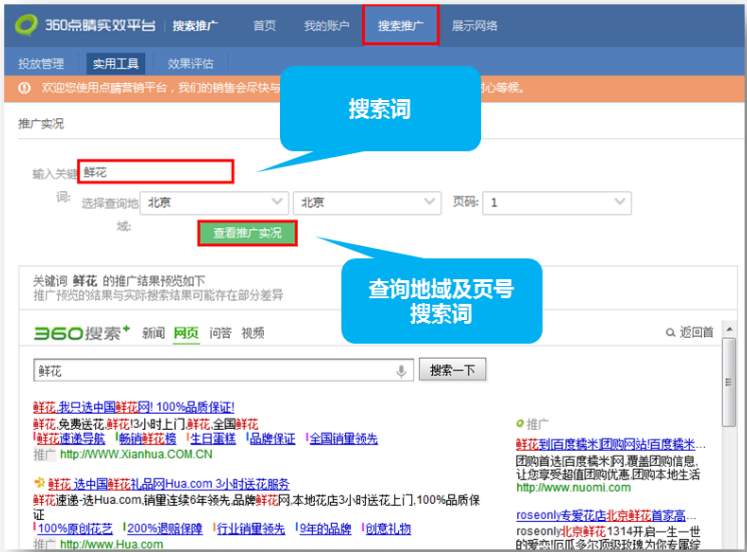Open ad title 鲜花,我只选中国鲜花网
747x552 pixels.
pos(134,407)
